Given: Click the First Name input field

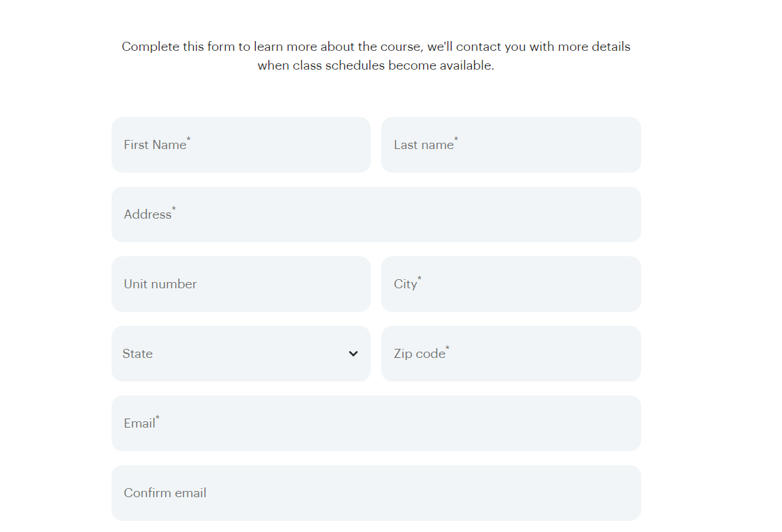Looking at the screenshot, I should click(x=241, y=145).
